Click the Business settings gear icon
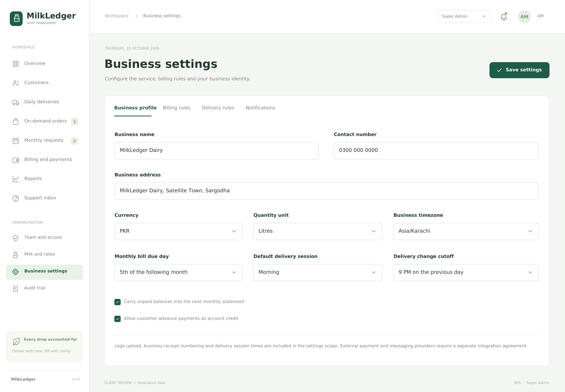This screenshot has height=392, width=565. (15, 272)
